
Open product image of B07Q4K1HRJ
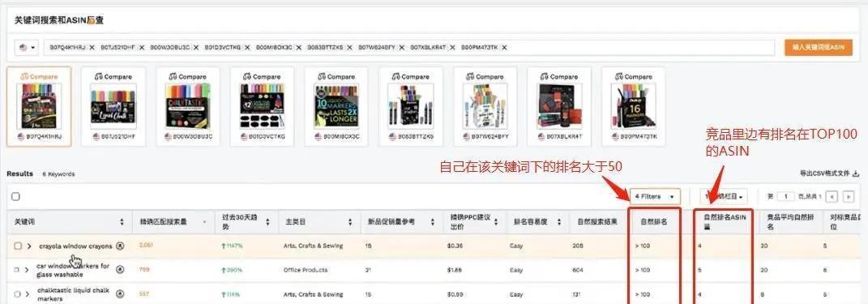pyautogui.click(x=39, y=107)
